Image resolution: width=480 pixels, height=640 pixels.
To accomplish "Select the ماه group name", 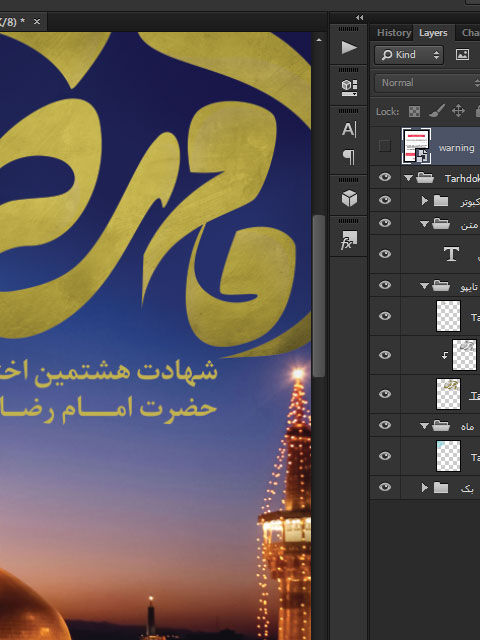I will pyautogui.click(x=467, y=427).
